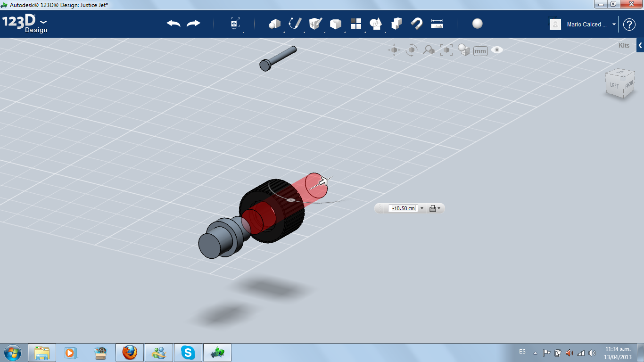Open the Pattern tools menu

tap(355, 24)
